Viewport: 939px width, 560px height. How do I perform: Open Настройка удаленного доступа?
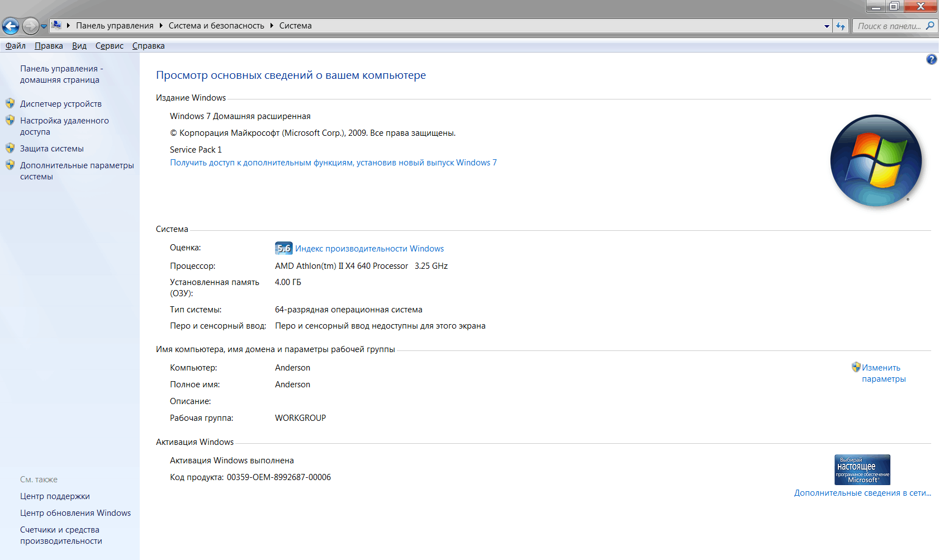click(x=64, y=126)
